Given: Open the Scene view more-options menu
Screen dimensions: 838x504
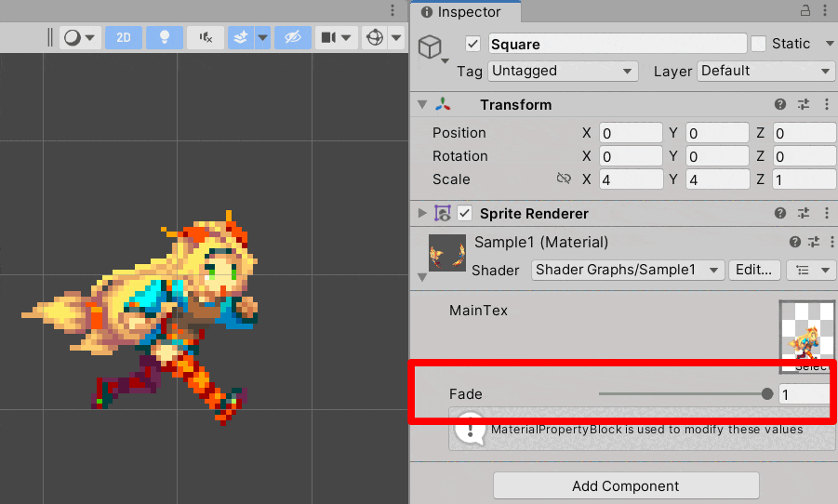Looking at the screenshot, I should (392, 10).
